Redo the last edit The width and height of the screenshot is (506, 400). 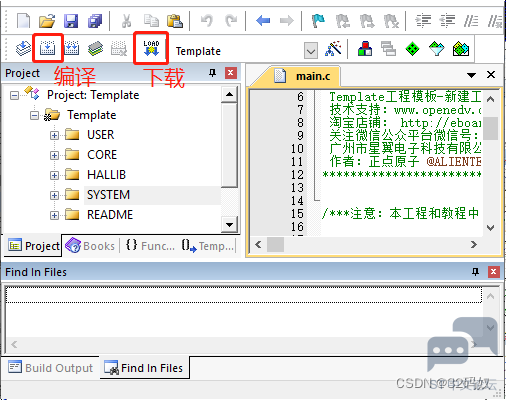tap(231, 21)
